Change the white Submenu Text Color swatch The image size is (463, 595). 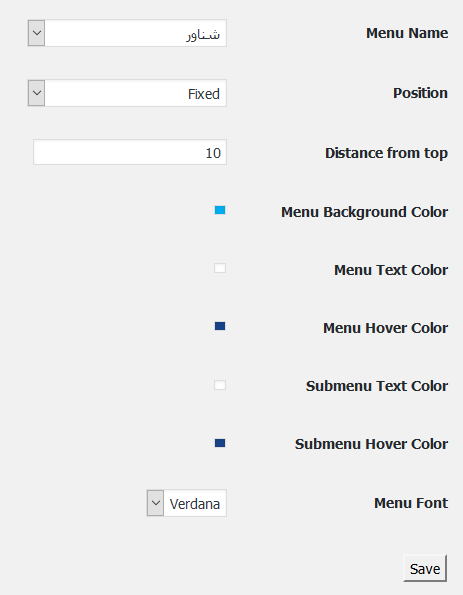tap(220, 385)
